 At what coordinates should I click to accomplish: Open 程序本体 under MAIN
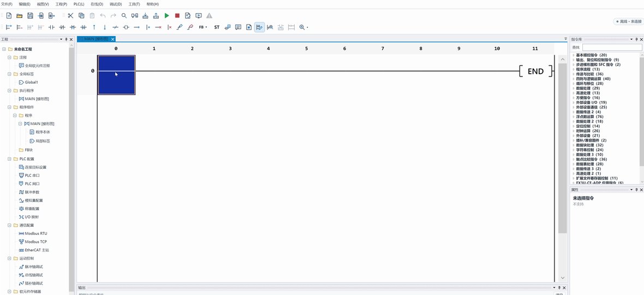40,132
